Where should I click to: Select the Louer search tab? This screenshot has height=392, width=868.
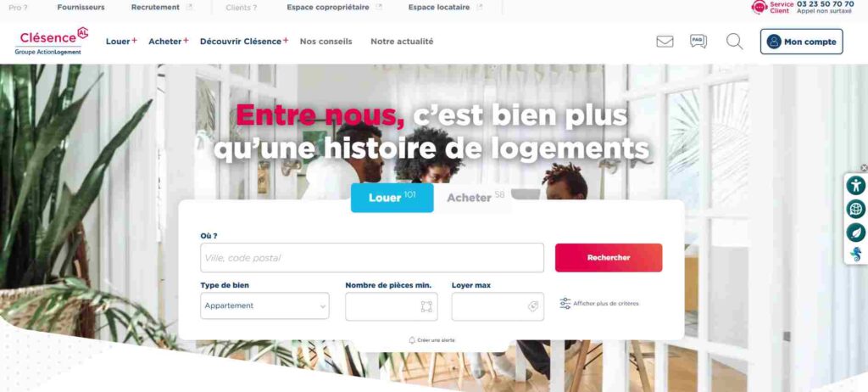point(392,198)
